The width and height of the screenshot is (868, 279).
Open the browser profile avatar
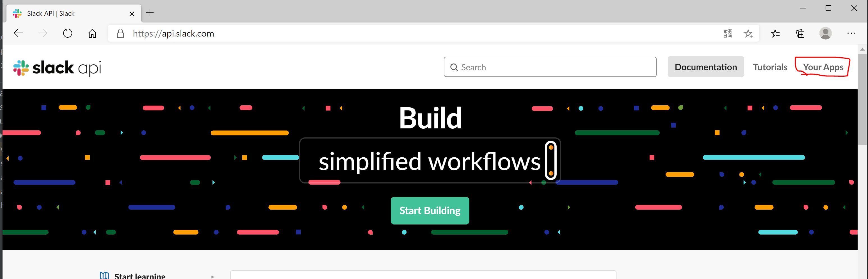[x=825, y=33]
